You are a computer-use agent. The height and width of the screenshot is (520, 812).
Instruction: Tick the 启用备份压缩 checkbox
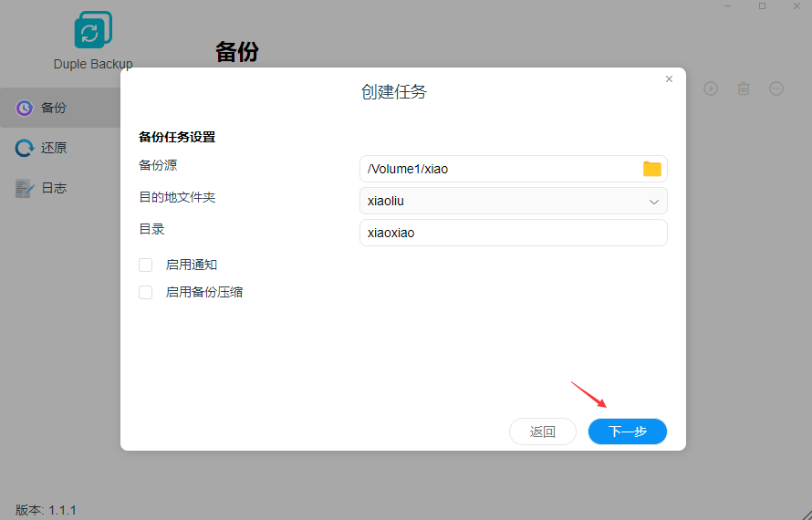146,292
